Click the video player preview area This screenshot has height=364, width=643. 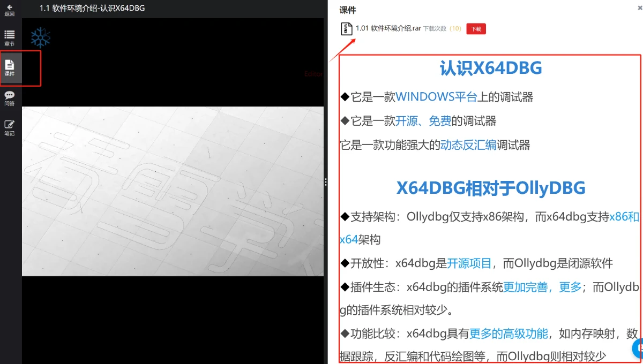[173, 191]
